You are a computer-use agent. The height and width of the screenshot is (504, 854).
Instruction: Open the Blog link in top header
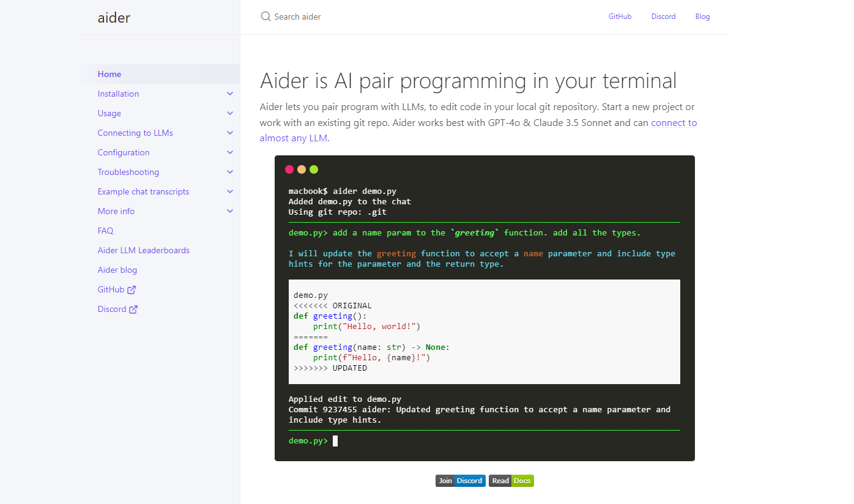[x=702, y=17]
